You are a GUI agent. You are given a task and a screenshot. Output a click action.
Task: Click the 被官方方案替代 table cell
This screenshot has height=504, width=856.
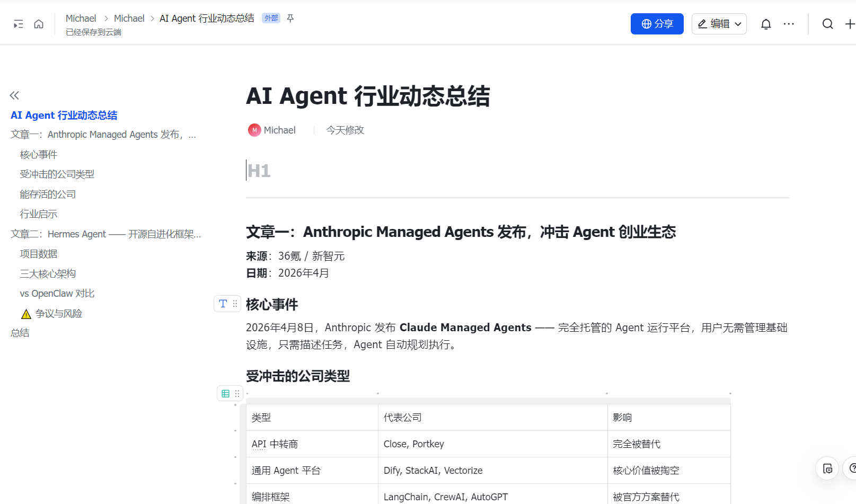coord(669,494)
